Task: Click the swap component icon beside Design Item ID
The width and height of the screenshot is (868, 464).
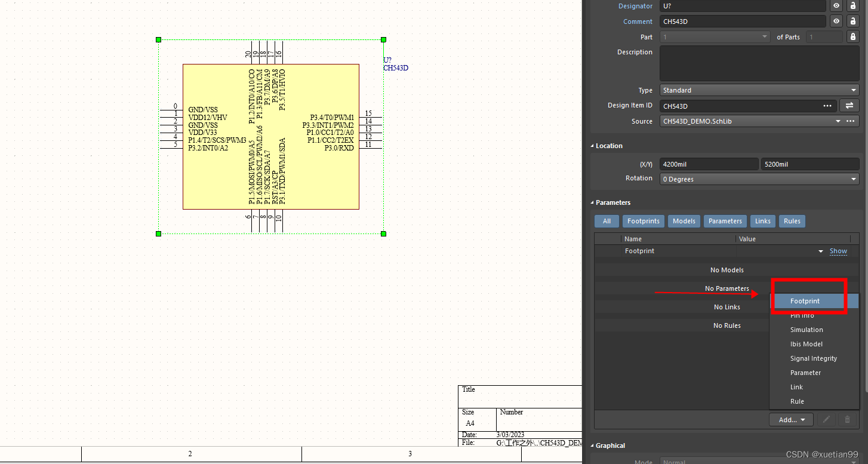Action: pos(849,106)
